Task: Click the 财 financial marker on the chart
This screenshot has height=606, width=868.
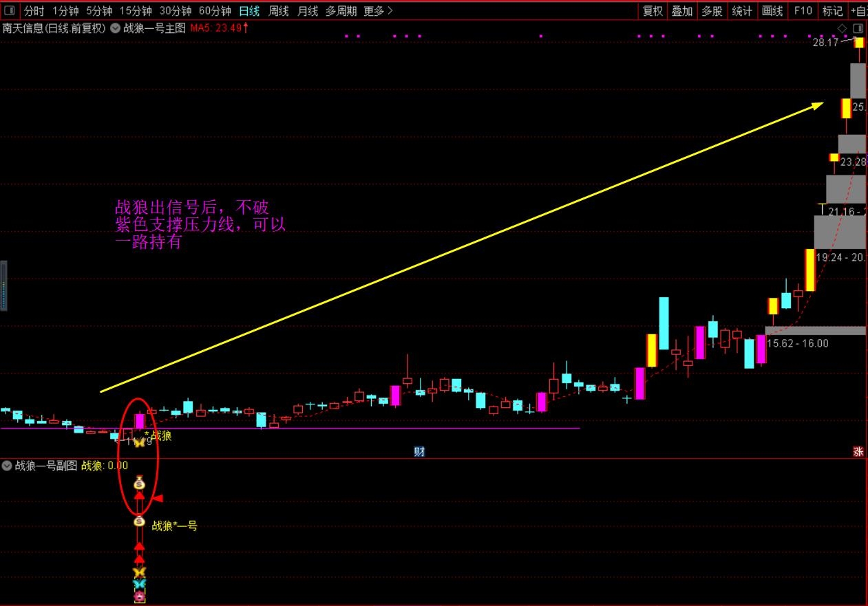Action: [419, 451]
